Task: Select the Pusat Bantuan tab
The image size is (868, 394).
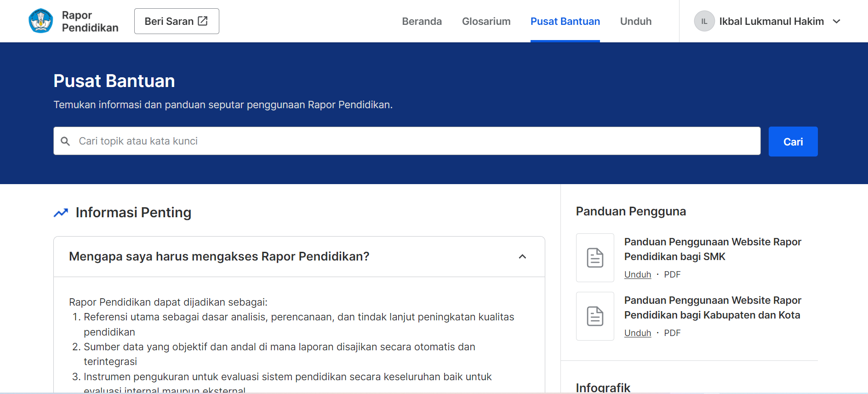Action: click(565, 22)
